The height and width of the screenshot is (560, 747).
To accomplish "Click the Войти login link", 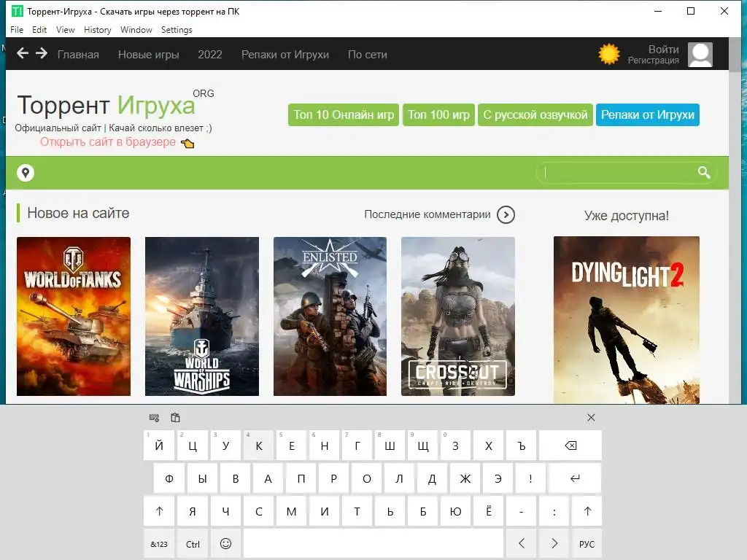I will coord(663,49).
